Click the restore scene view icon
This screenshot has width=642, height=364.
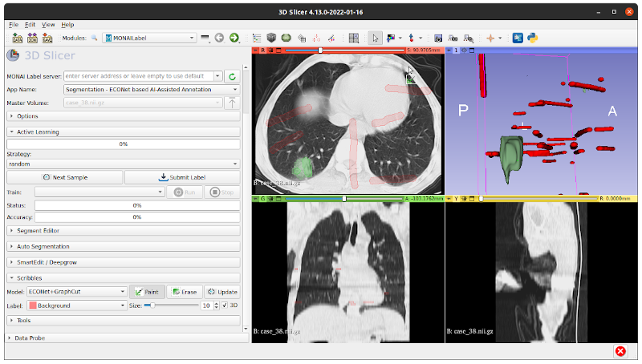pyautogui.click(x=469, y=38)
